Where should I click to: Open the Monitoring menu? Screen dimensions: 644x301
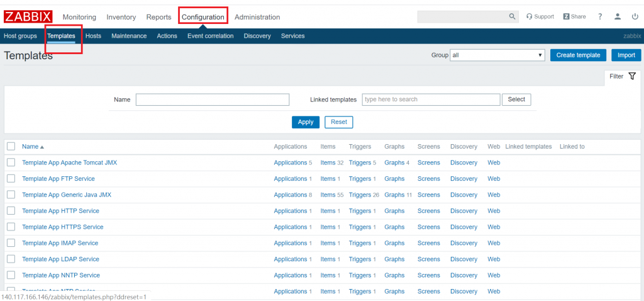[79, 17]
